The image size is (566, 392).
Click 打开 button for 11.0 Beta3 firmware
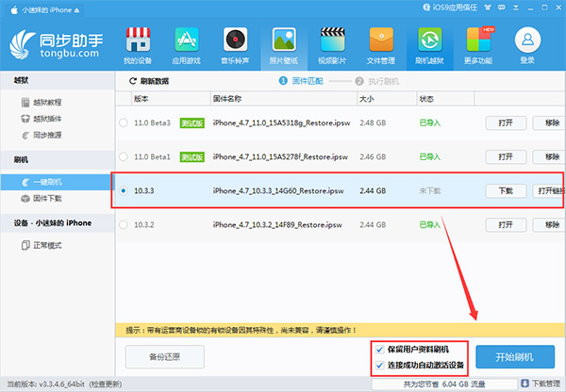click(506, 123)
